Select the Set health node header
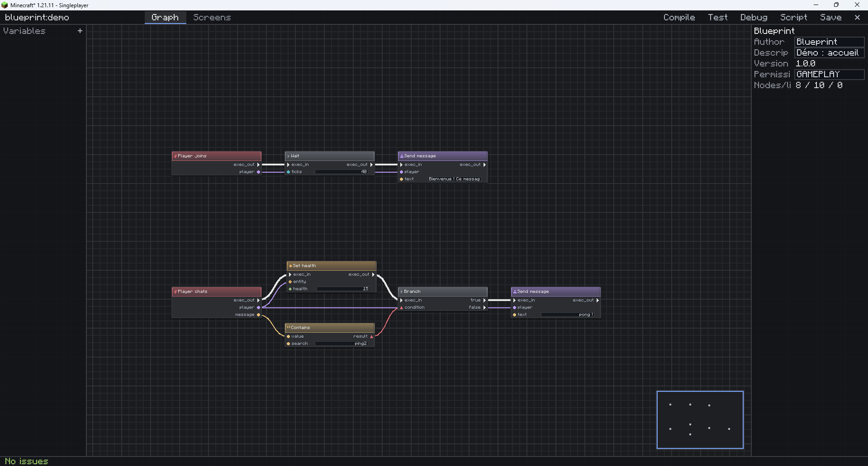 coord(332,266)
